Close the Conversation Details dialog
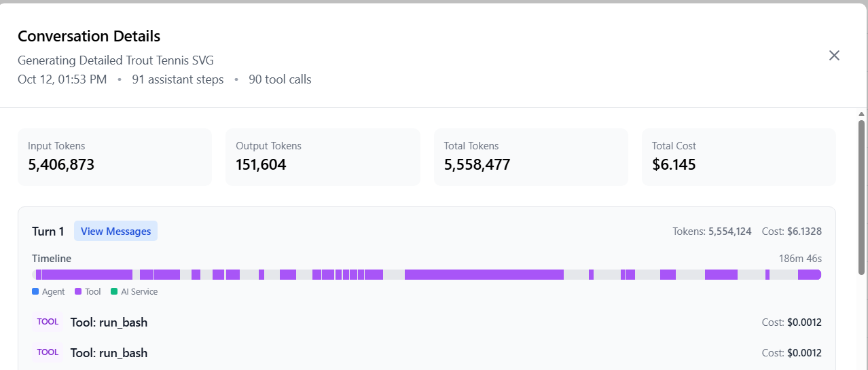Screen dimensions: 868x370 (x=834, y=56)
